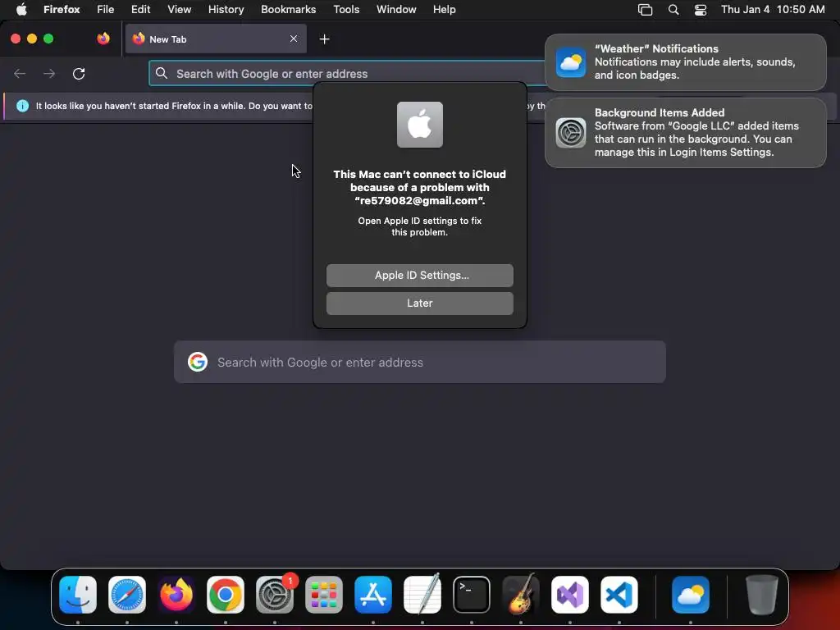Select the New Tab tab
Image resolution: width=840 pixels, height=630 pixels.
click(x=216, y=39)
